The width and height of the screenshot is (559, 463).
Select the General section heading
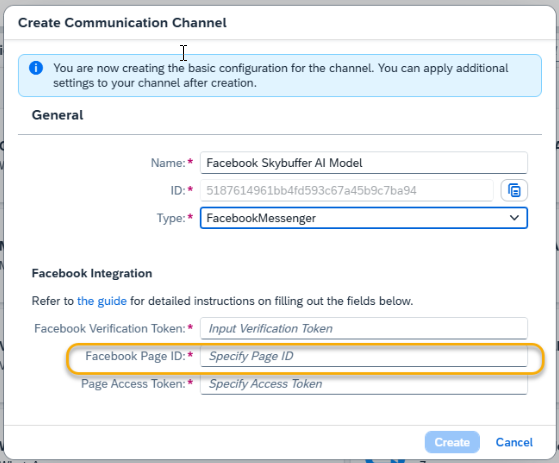(x=57, y=115)
